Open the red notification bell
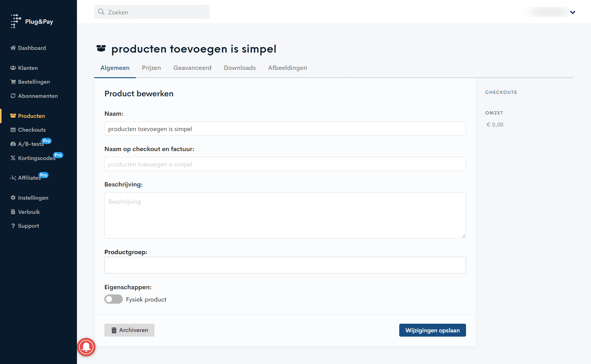 click(x=86, y=347)
